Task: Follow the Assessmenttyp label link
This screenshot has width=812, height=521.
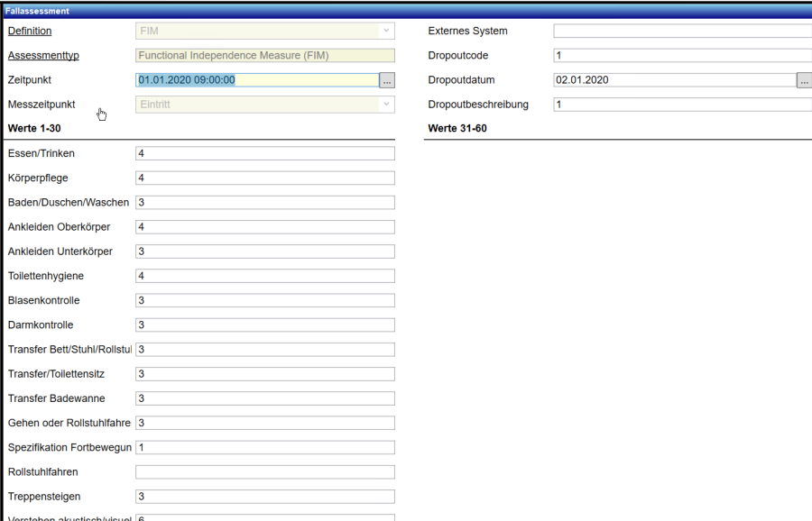Action: (43, 55)
